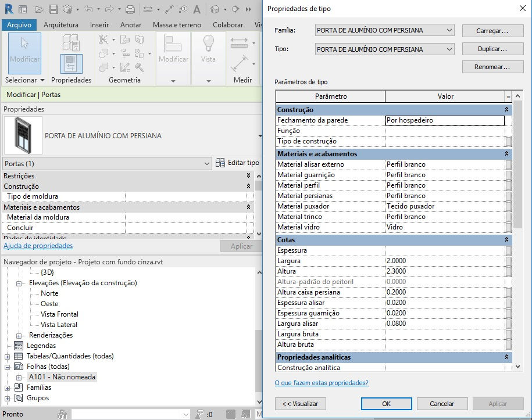Screen dimensions: 532x420
Task: Collapse the Cotas parameter group
Action: (x=506, y=240)
